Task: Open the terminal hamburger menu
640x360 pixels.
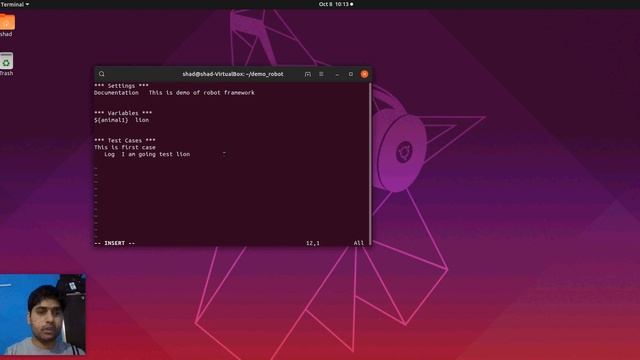Action: pos(321,74)
